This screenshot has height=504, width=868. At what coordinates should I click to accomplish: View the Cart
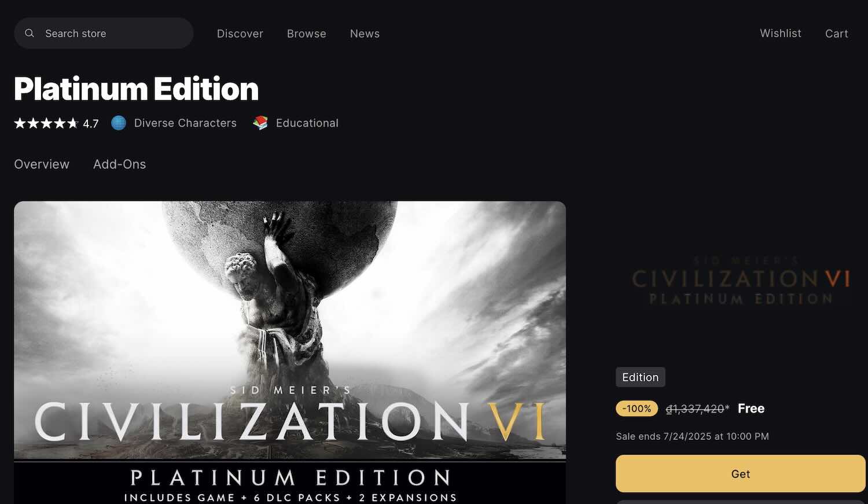pyautogui.click(x=837, y=34)
